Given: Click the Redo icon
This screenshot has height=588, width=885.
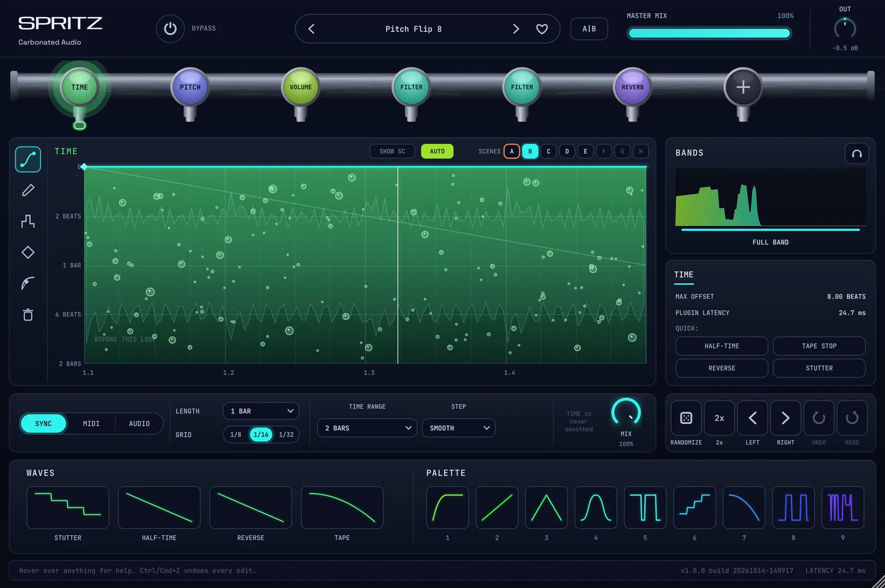Looking at the screenshot, I should coord(852,418).
